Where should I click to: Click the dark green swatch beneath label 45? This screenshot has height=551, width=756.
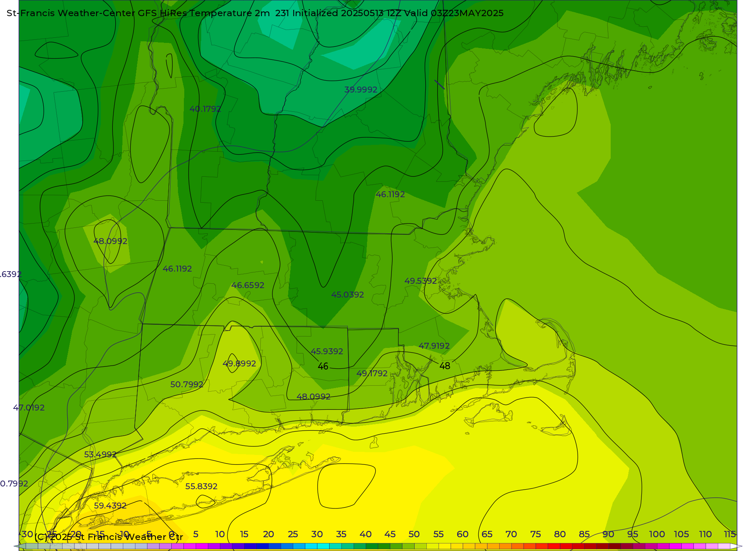[x=384, y=546]
